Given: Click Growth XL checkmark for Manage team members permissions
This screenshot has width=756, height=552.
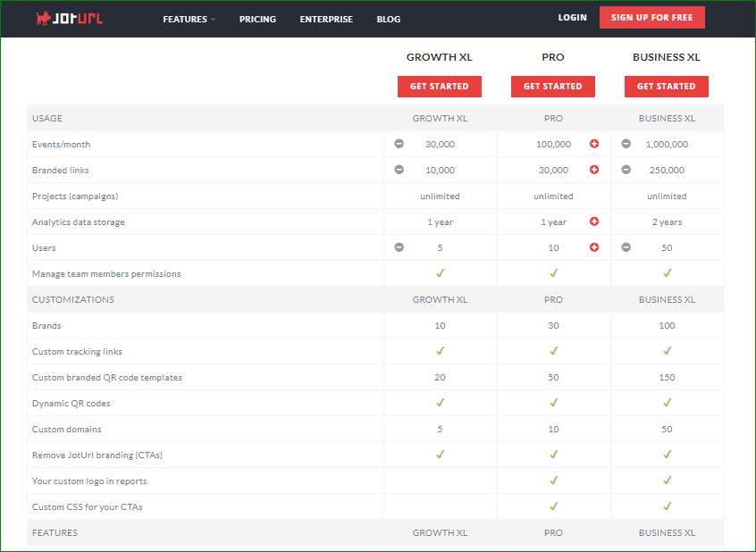Looking at the screenshot, I should click(x=441, y=272).
